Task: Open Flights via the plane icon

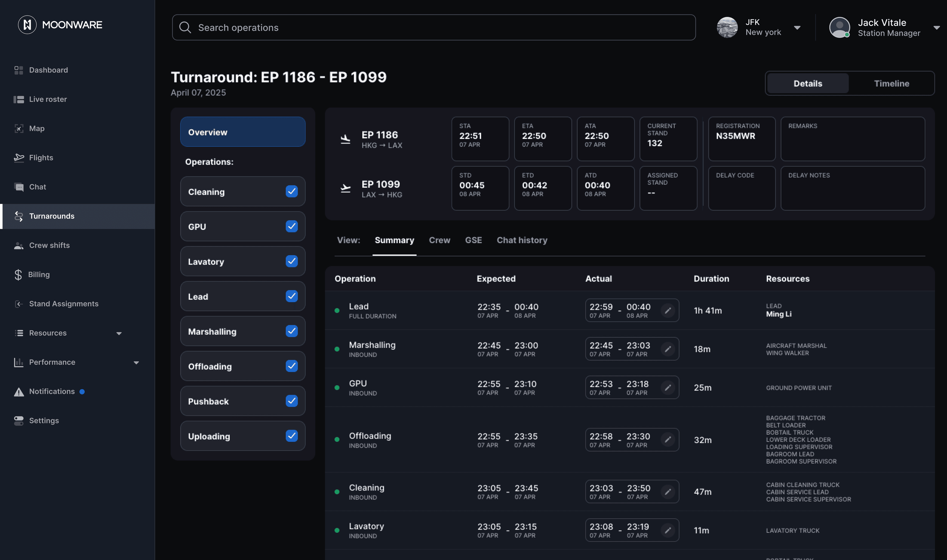Action: click(18, 158)
